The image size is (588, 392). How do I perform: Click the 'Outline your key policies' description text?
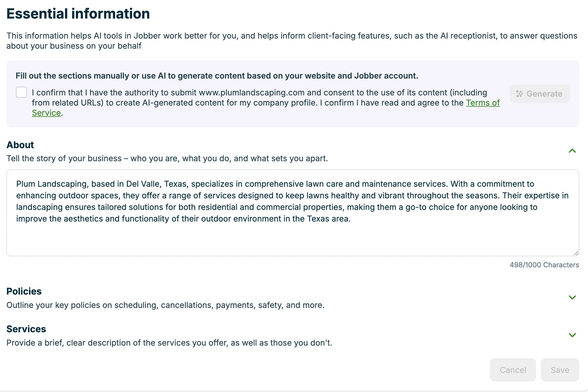(x=165, y=305)
